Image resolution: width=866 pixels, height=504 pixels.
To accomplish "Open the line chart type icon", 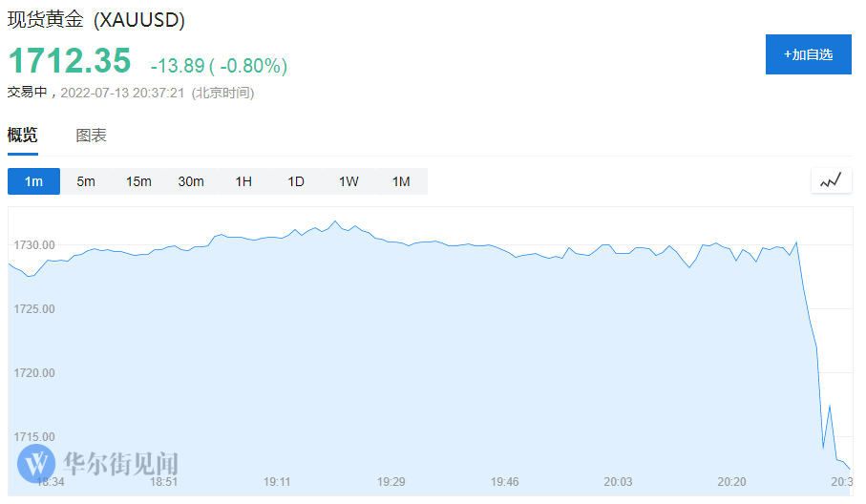I will 832,180.
